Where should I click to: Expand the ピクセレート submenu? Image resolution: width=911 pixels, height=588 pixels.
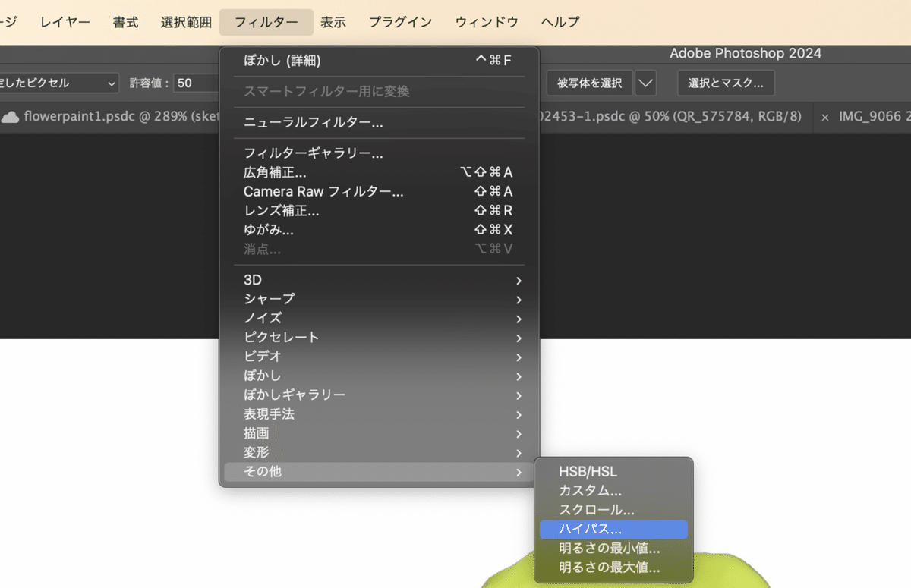(379, 338)
